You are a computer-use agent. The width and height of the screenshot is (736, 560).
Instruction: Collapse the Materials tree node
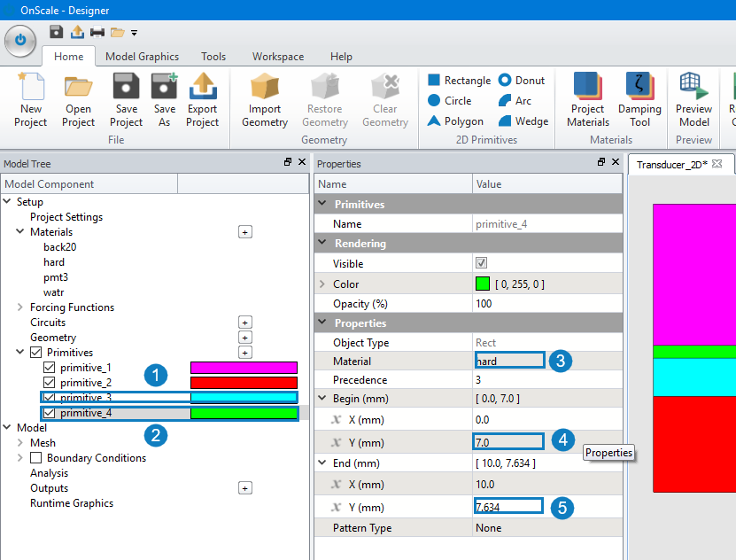coord(20,231)
